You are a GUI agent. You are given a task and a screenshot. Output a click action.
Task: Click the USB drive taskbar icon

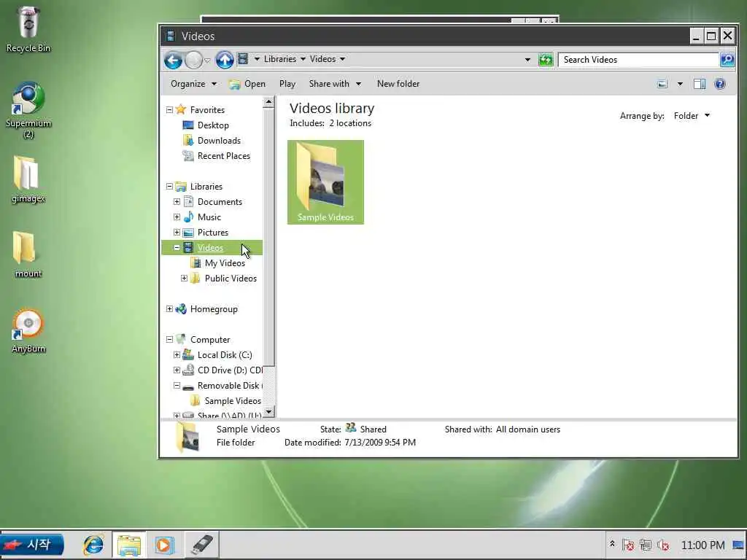(x=201, y=545)
